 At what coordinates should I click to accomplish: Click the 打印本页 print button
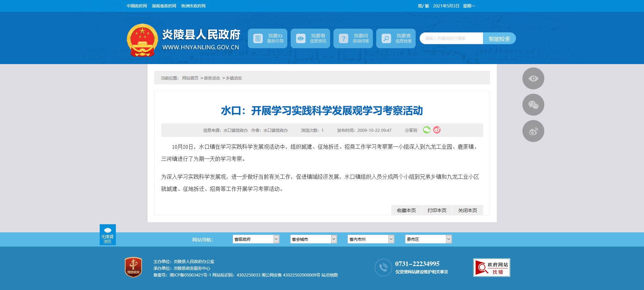pos(437,210)
